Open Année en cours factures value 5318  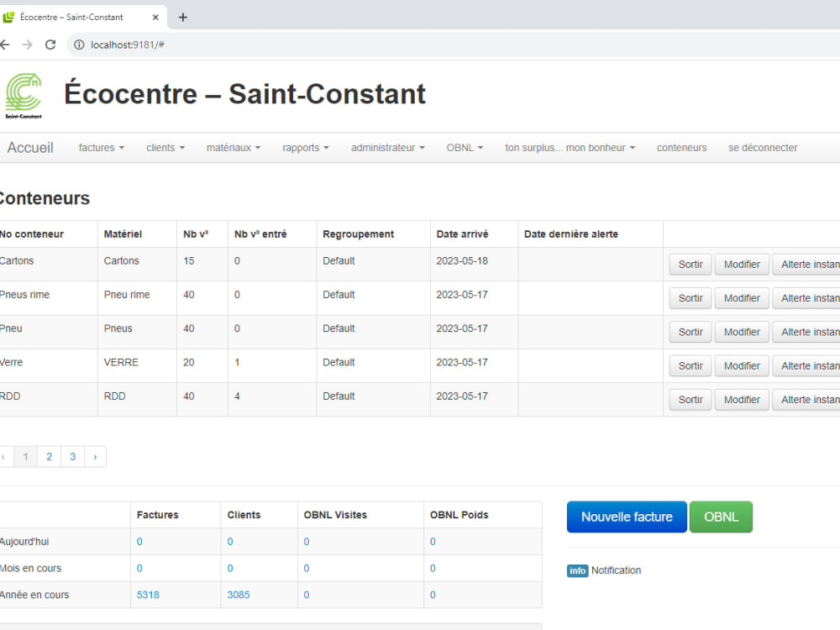148,595
